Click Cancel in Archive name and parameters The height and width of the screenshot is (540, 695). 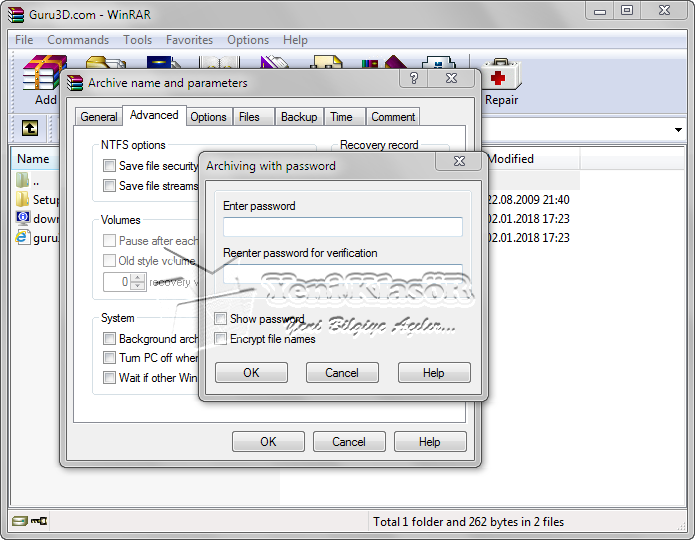(x=349, y=442)
